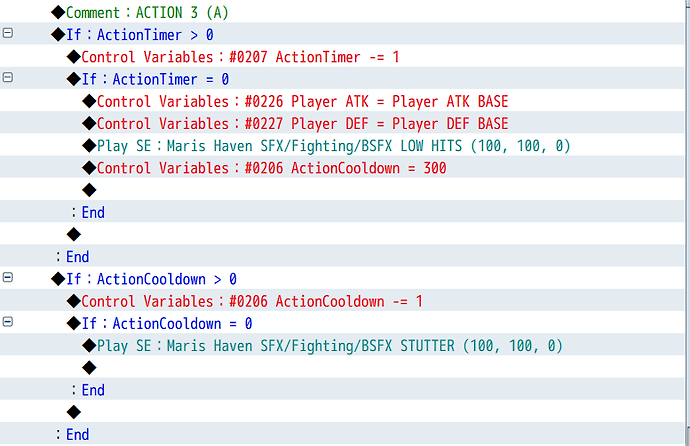Viewport: 690px width, 446px height.
Task: Select '#0206 ActionCooldown = 300' command
Action: (x=264, y=168)
